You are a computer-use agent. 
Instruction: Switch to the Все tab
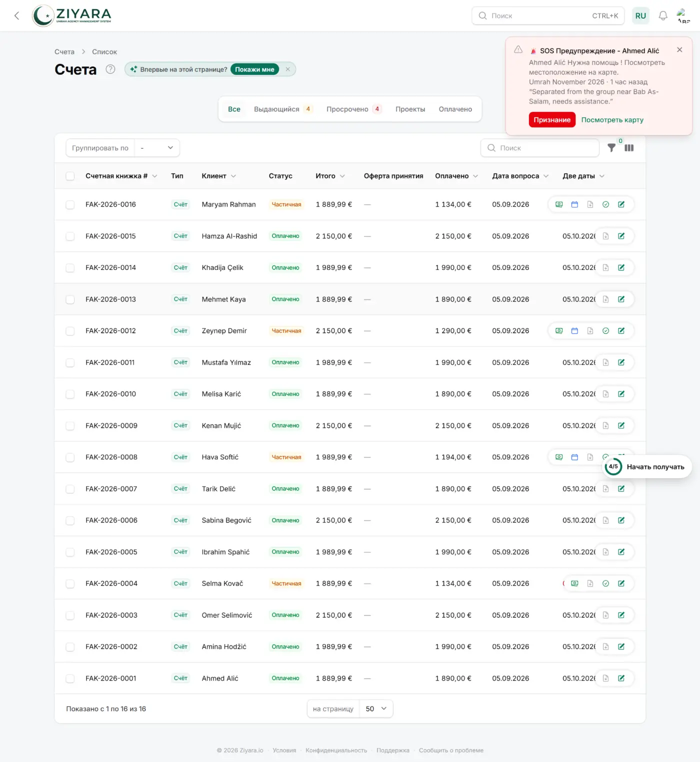(234, 109)
